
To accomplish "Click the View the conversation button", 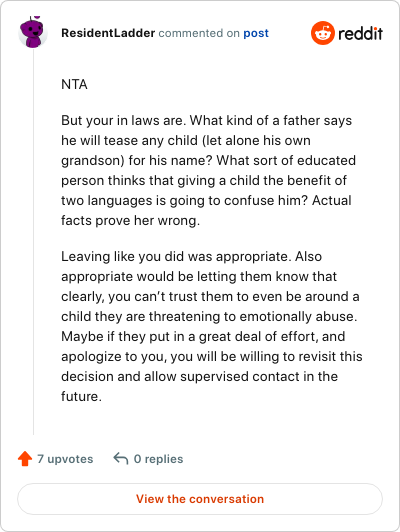I will [x=200, y=499].
